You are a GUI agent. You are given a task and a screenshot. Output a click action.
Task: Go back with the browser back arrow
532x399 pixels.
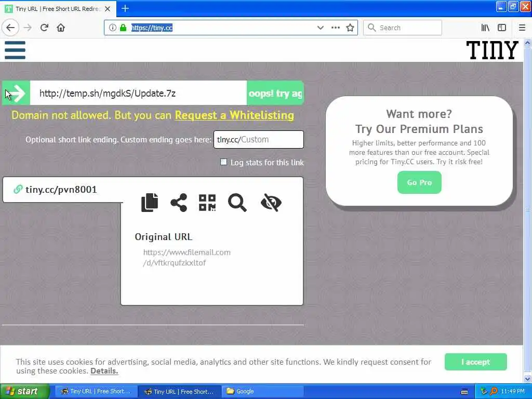coord(10,28)
